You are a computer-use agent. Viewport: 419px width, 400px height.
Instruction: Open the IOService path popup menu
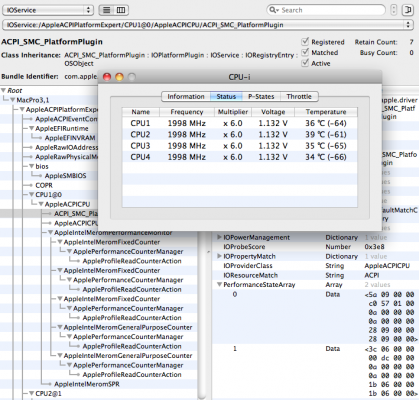pos(207,25)
